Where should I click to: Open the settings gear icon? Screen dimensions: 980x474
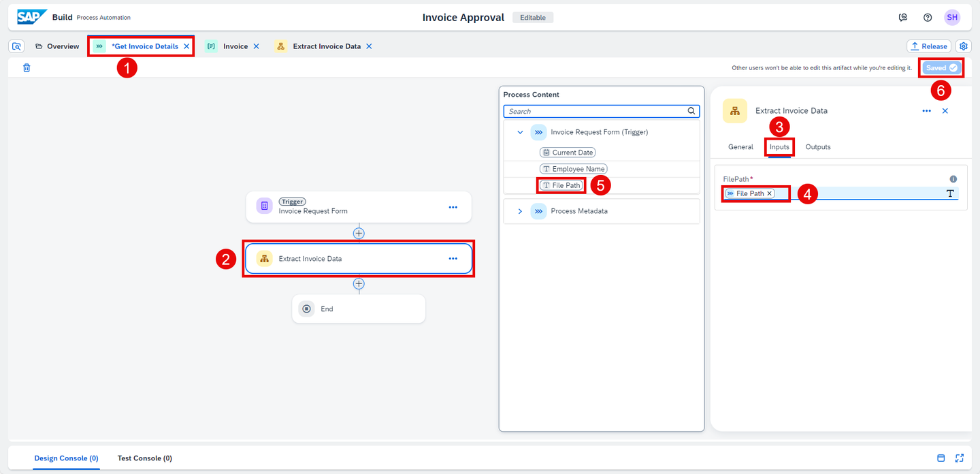coord(964,46)
